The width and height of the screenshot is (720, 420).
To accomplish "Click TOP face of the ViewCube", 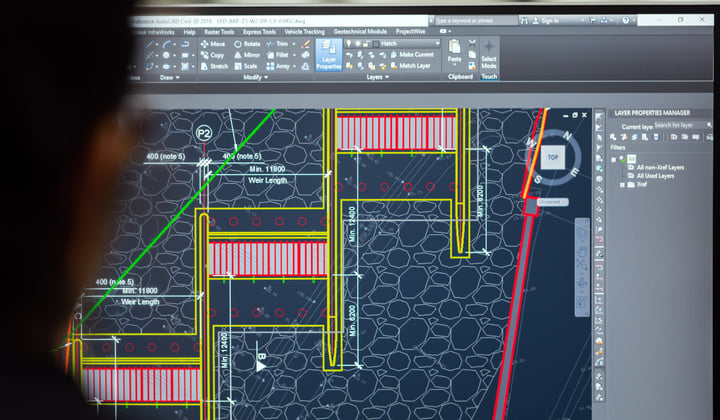I will click(x=553, y=157).
